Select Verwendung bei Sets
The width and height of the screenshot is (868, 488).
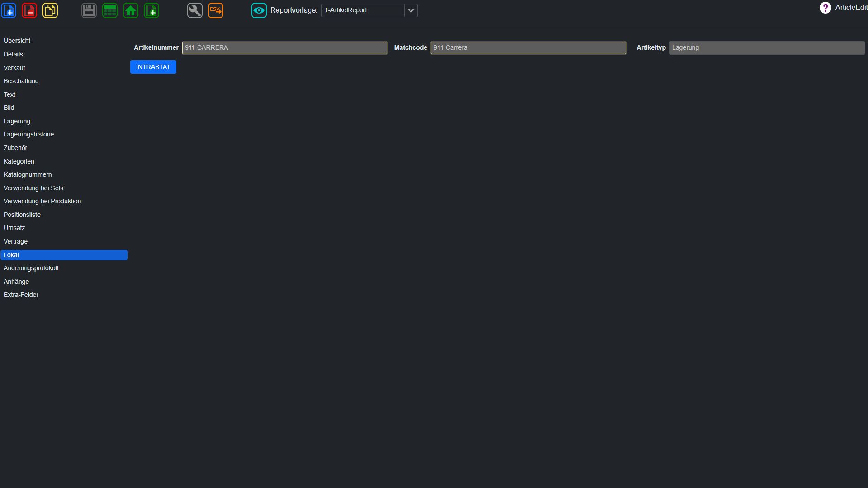click(x=64, y=188)
